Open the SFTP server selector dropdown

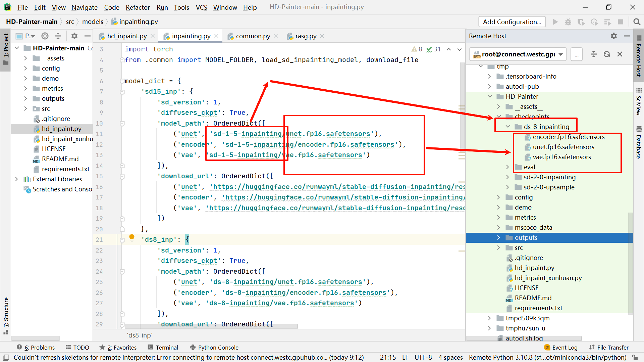point(561,54)
